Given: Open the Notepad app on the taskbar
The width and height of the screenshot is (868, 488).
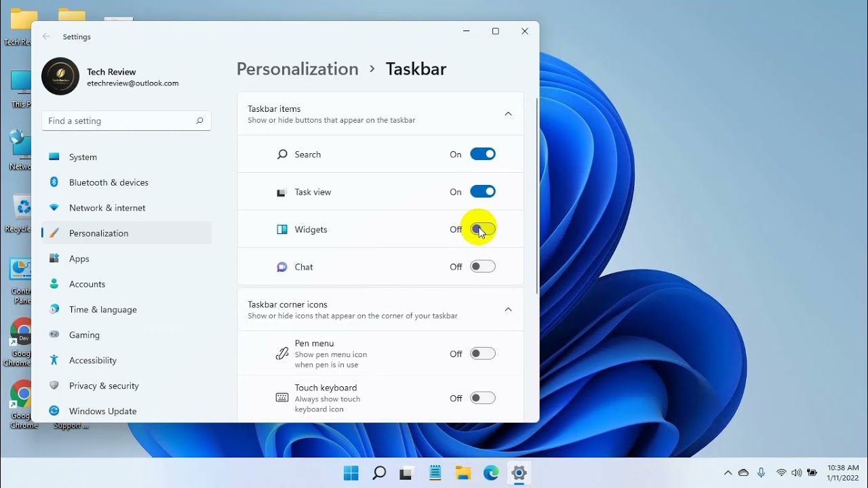Looking at the screenshot, I should [435, 473].
